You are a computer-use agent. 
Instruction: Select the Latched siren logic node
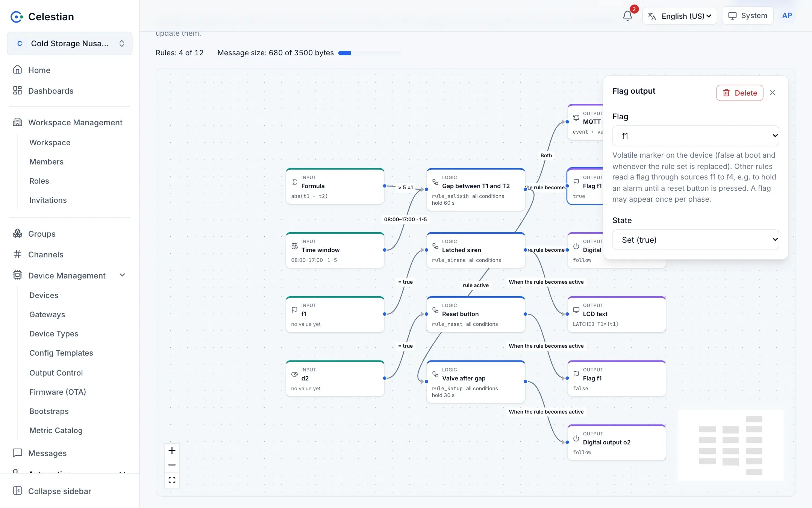[476, 250]
